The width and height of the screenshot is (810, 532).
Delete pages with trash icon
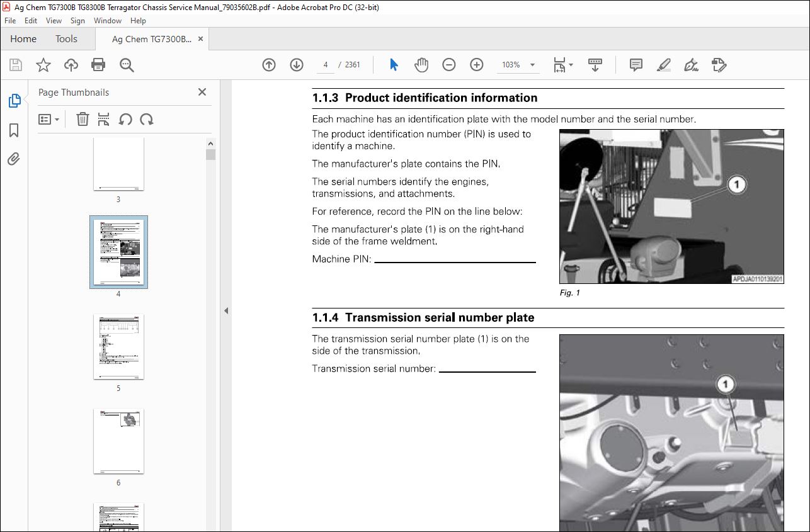point(83,119)
